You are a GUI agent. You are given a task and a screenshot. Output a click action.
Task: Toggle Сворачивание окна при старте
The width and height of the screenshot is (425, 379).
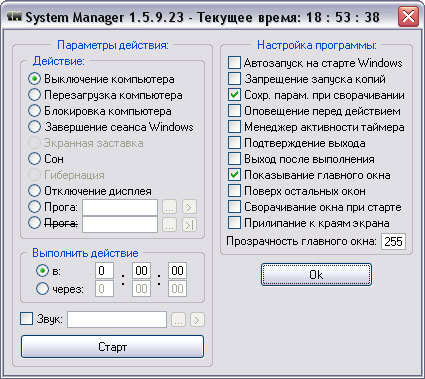pos(234,207)
